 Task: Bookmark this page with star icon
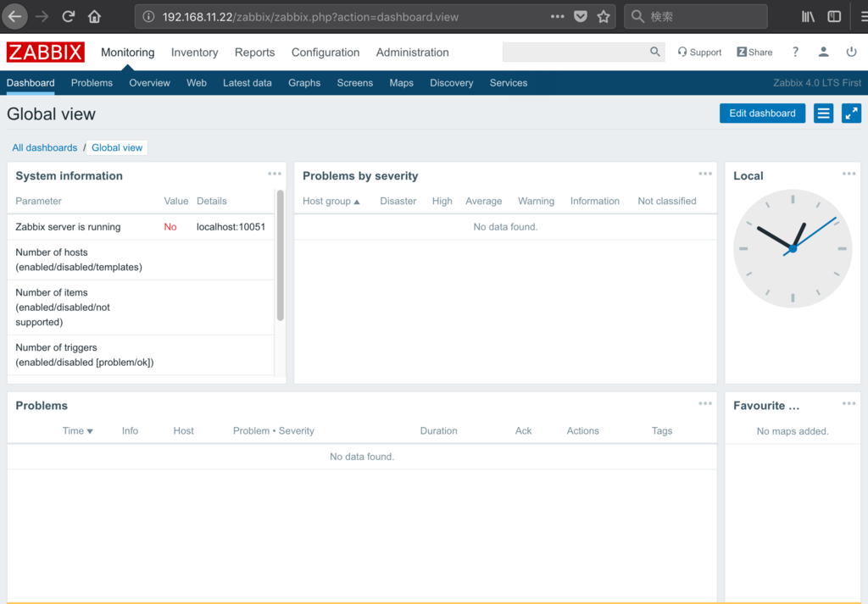(604, 17)
